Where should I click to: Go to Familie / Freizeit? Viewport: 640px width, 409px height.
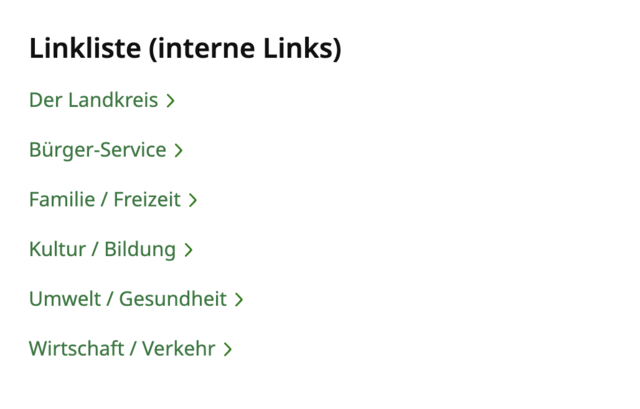coord(113,200)
